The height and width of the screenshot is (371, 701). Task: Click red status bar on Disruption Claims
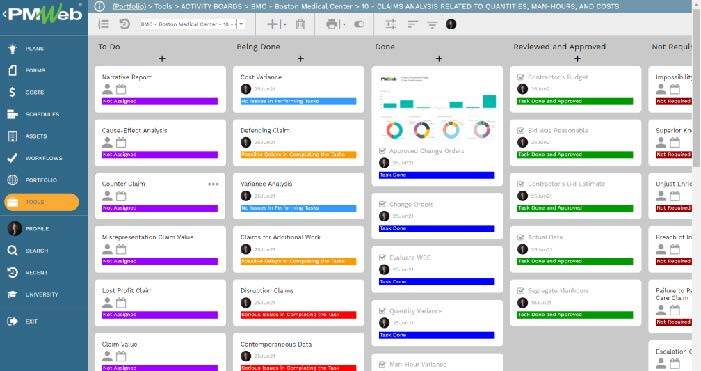299,315
